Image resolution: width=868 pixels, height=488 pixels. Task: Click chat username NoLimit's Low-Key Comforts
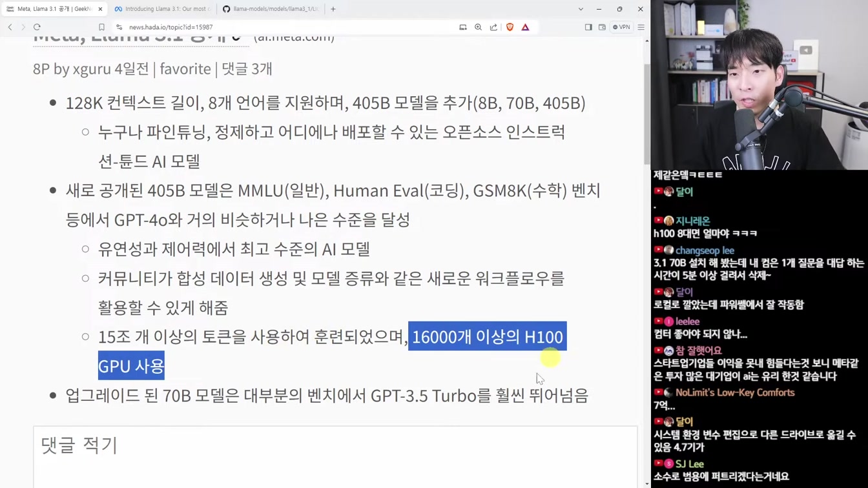point(735,392)
